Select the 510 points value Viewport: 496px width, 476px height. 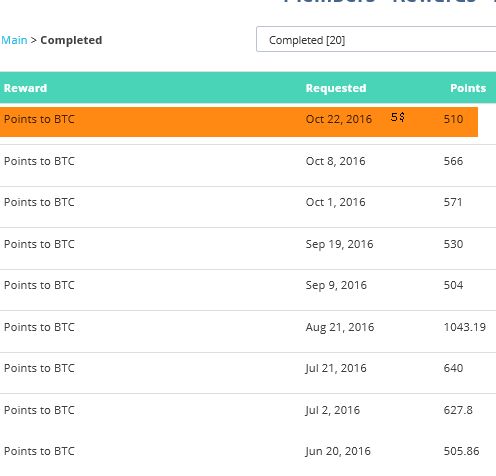pyautogui.click(x=453, y=119)
